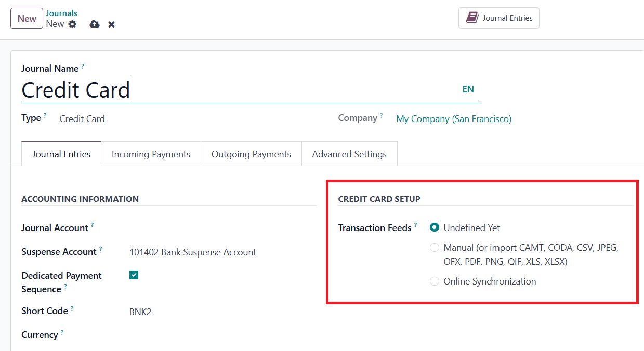Image resolution: width=644 pixels, height=351 pixels.
Task: Switch to the Incoming Payments tab
Action: [x=151, y=154]
